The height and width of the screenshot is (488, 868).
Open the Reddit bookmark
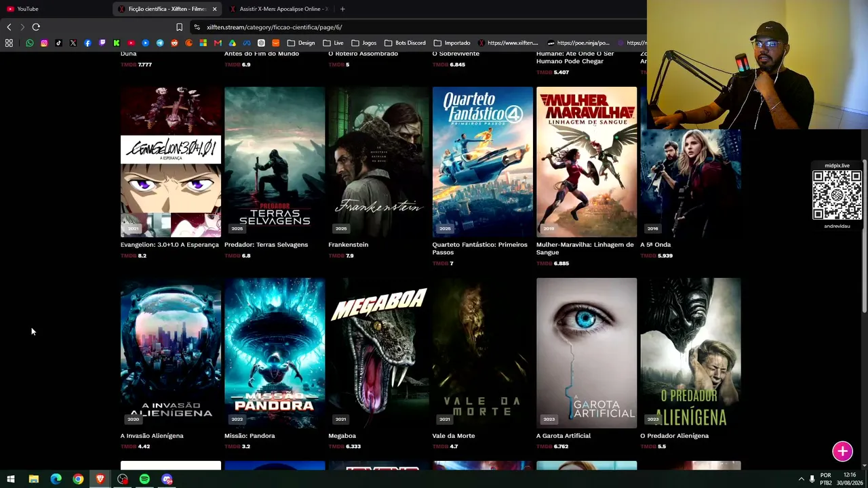(x=174, y=43)
